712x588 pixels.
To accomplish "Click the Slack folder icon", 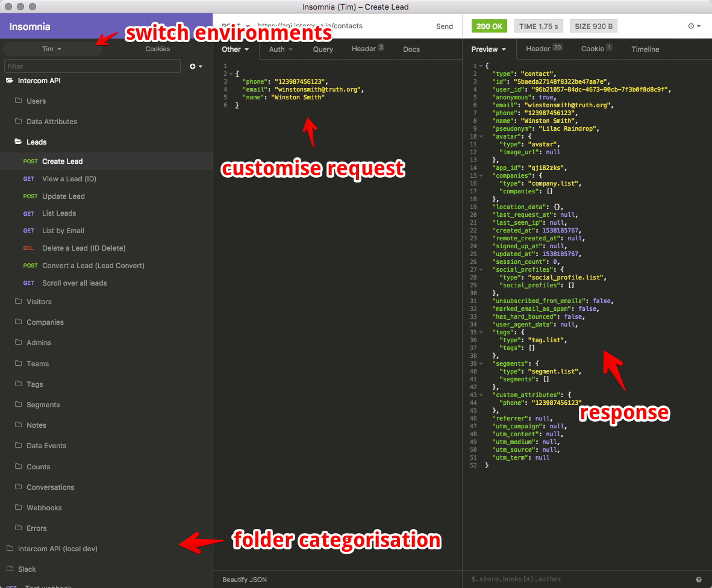I will coord(10,569).
